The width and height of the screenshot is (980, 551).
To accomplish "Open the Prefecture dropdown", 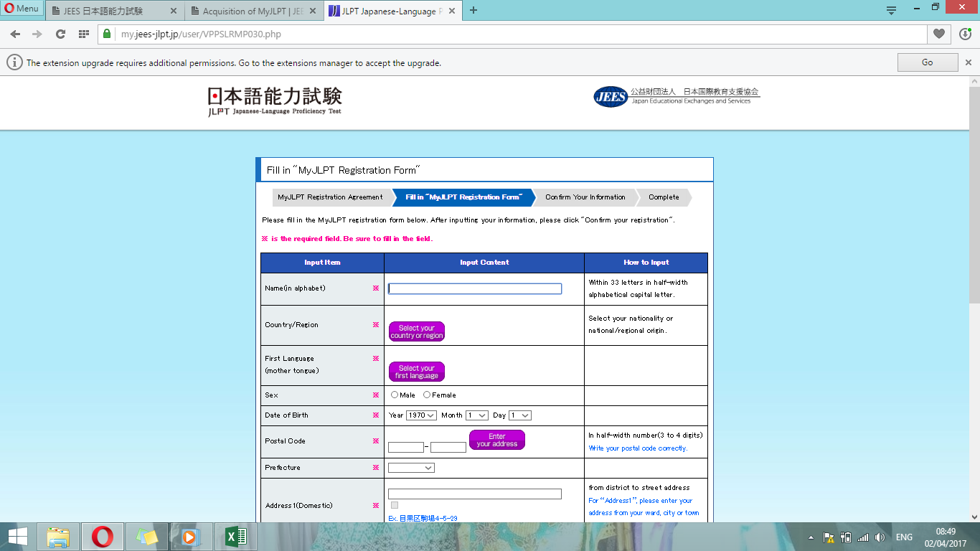I will tap(411, 468).
